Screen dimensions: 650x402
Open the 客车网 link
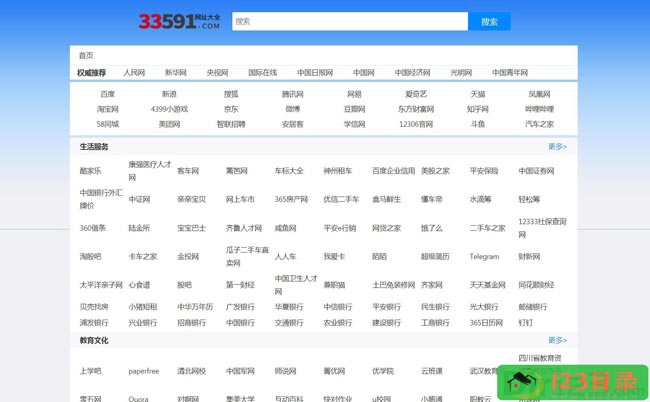coord(188,171)
